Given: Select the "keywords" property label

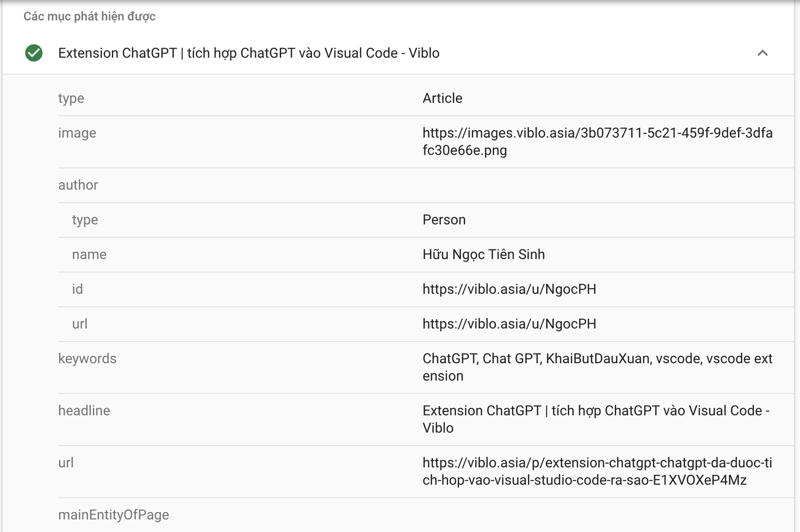Looking at the screenshot, I should pos(87,358).
